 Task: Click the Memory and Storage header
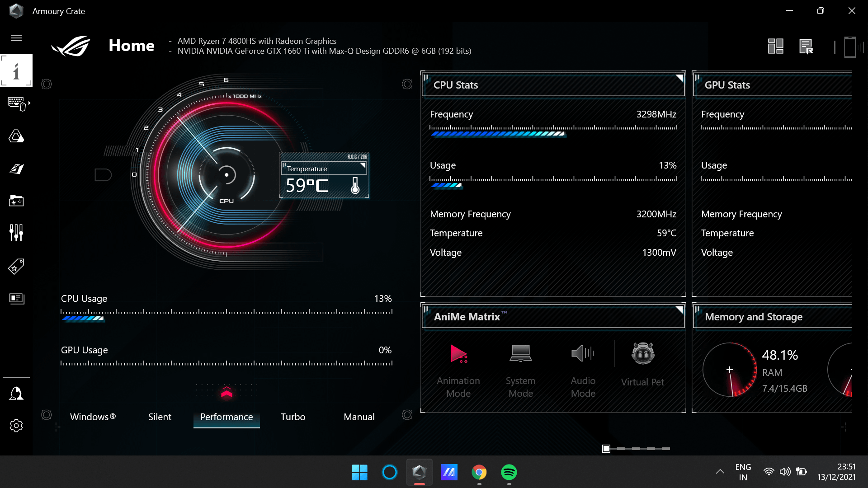tap(773, 317)
